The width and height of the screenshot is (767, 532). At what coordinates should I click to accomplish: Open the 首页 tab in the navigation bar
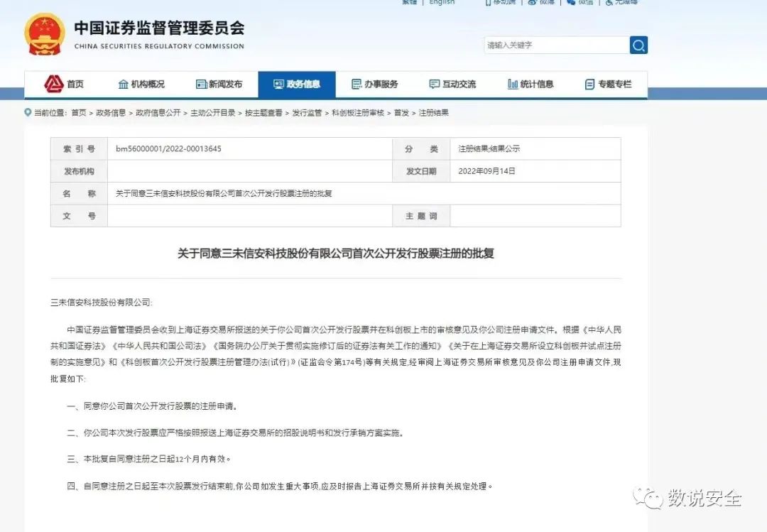point(64,85)
